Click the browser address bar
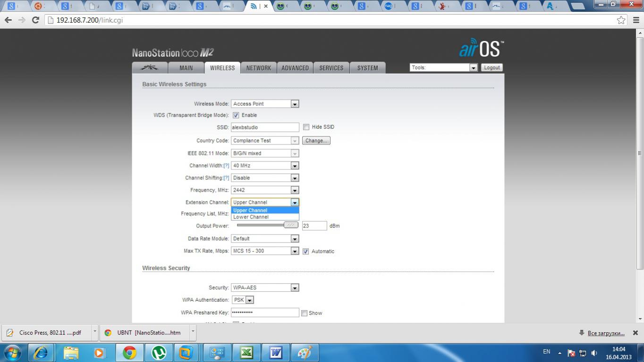644x362 pixels. click(x=330, y=20)
